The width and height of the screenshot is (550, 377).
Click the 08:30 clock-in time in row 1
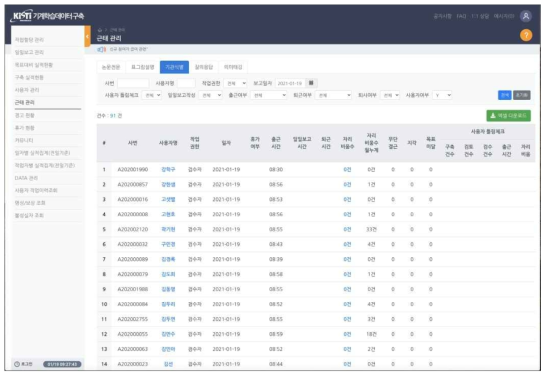coord(276,169)
